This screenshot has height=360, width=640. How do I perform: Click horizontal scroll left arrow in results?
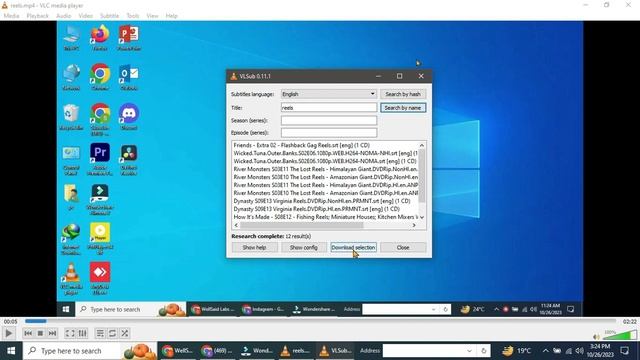point(236,225)
